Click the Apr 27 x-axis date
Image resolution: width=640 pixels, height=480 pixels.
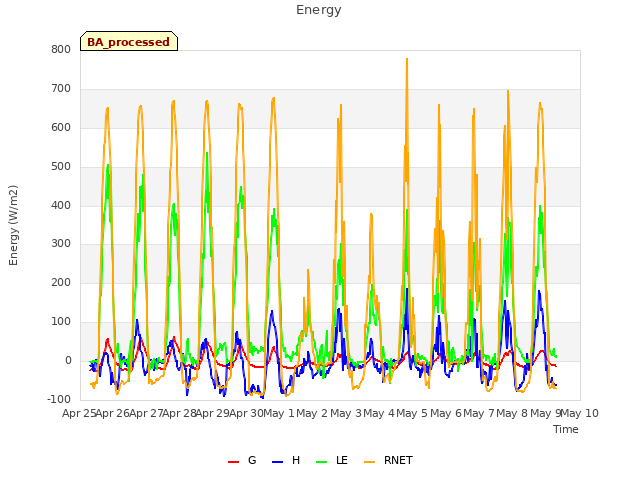click(x=146, y=413)
